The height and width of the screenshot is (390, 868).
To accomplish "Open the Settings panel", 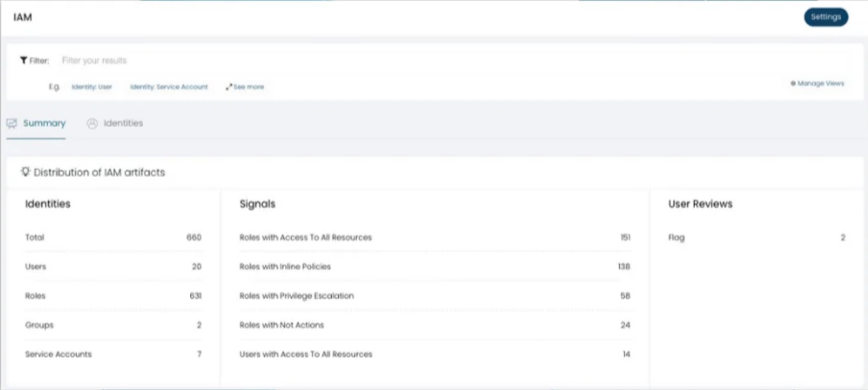I will click(x=826, y=17).
